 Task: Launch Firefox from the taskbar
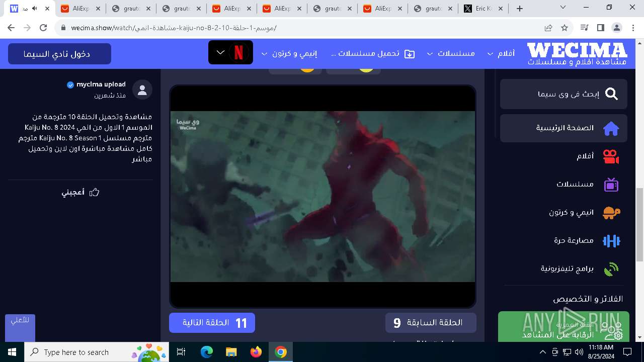(x=256, y=352)
